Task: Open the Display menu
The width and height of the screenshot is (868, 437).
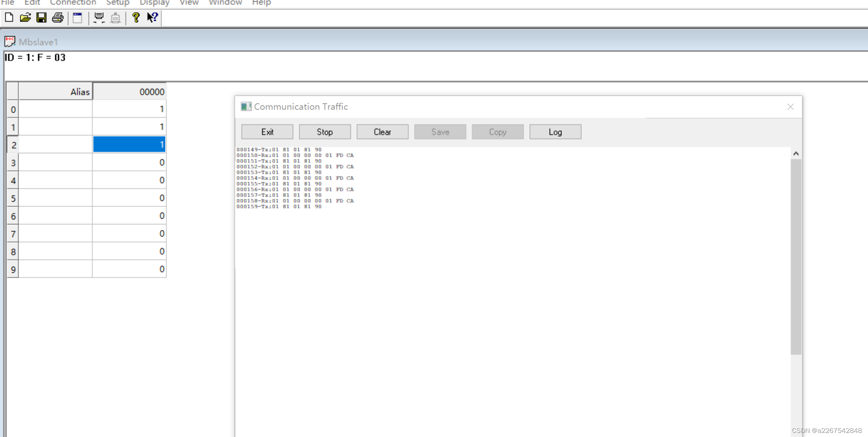Action: (154, 3)
